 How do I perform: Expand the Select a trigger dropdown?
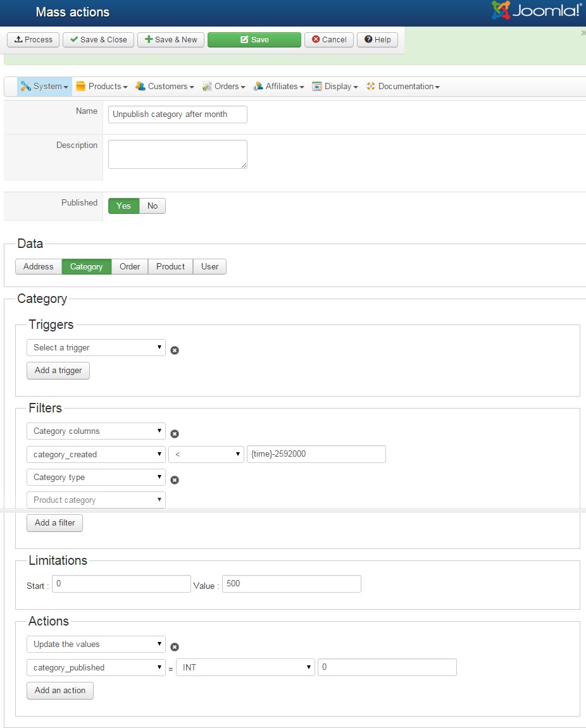[x=96, y=347]
